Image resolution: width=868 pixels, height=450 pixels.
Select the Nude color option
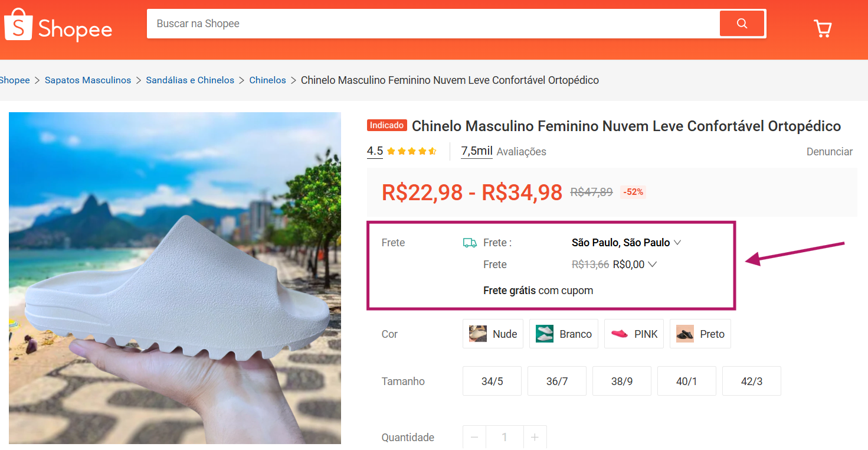493,334
